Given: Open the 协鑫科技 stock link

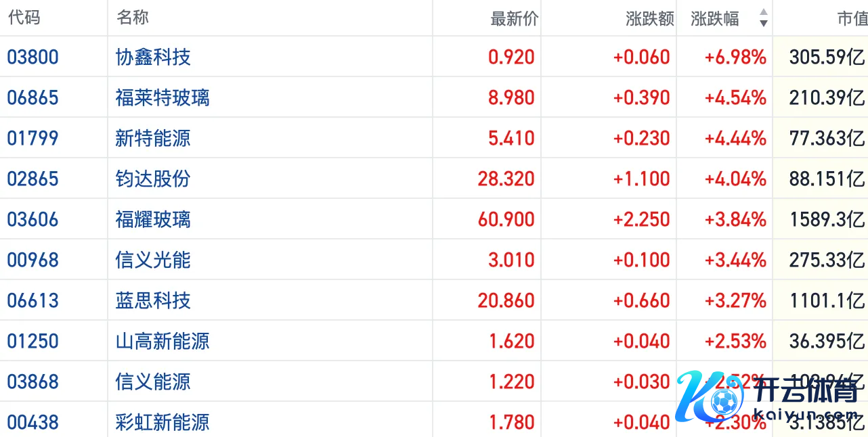Looking at the screenshot, I should tap(153, 57).
